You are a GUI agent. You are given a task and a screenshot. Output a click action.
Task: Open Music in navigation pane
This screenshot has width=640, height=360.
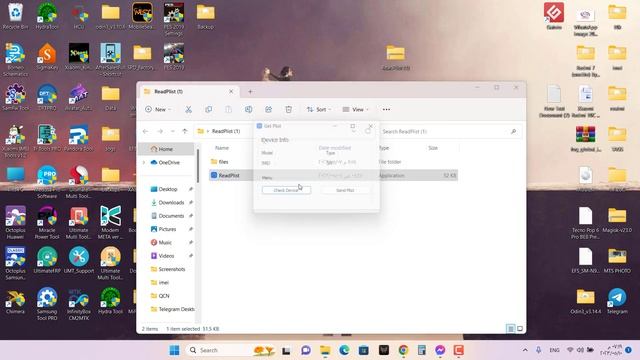point(165,242)
